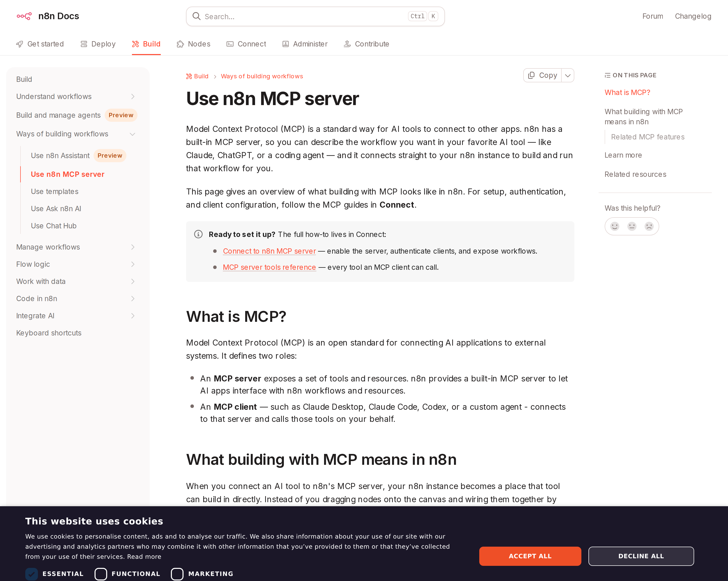Expand Flow logic section
Viewport: 728px width, 581px height.
click(133, 264)
